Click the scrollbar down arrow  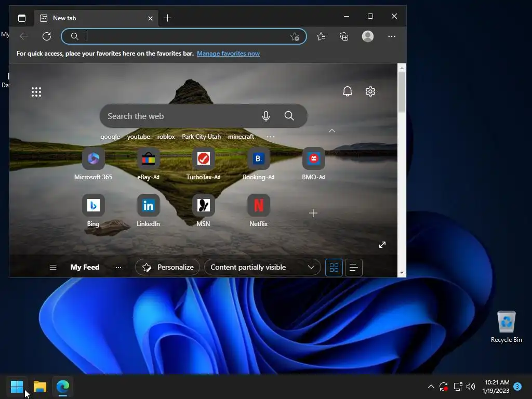coord(402,273)
